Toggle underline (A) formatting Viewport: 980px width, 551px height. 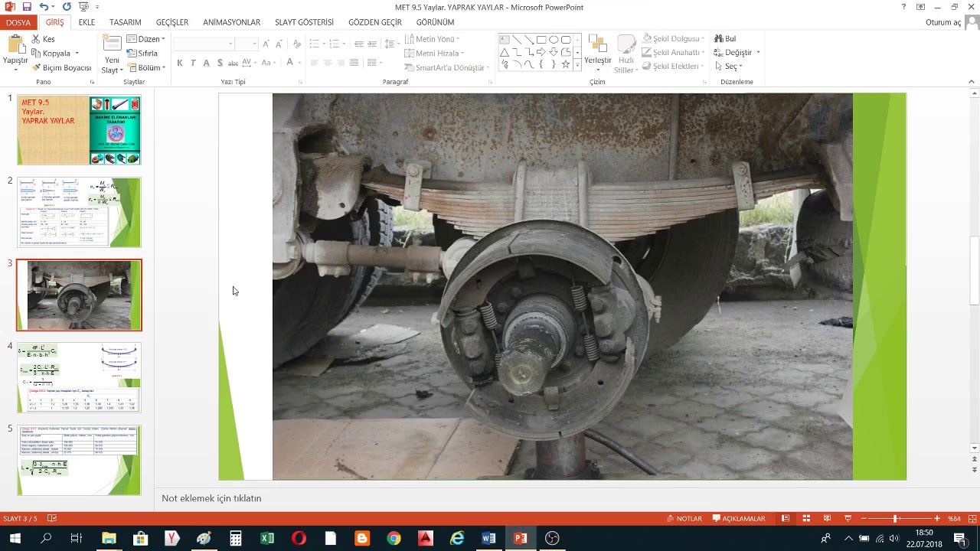pos(206,63)
